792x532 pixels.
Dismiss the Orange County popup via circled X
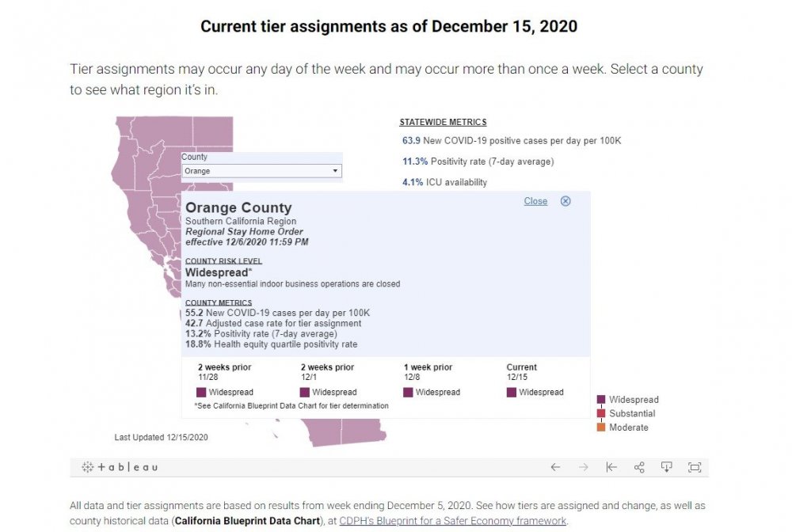(565, 201)
